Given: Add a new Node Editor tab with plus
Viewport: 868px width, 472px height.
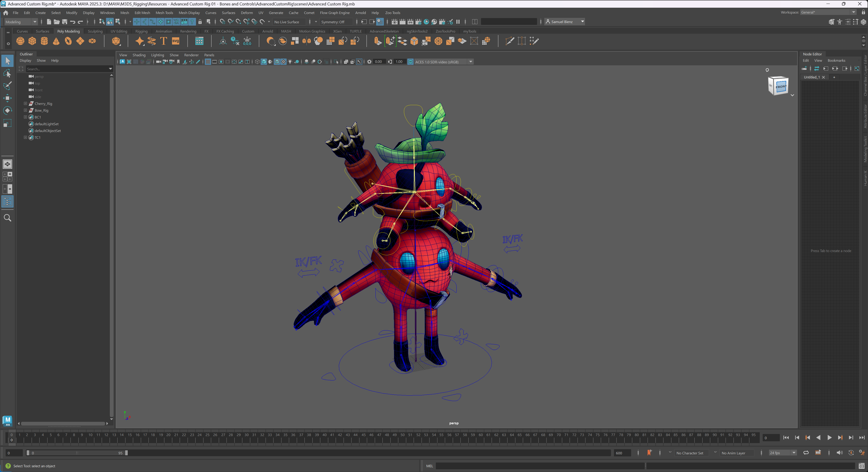Looking at the screenshot, I should (x=834, y=77).
